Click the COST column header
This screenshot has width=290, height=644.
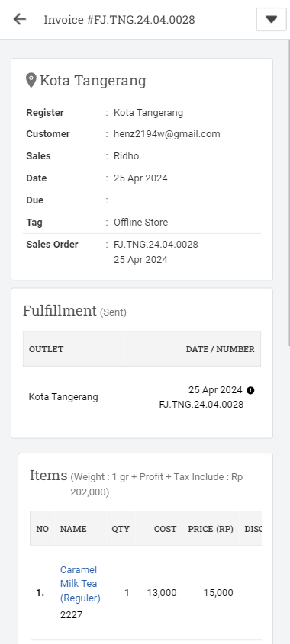166,529
